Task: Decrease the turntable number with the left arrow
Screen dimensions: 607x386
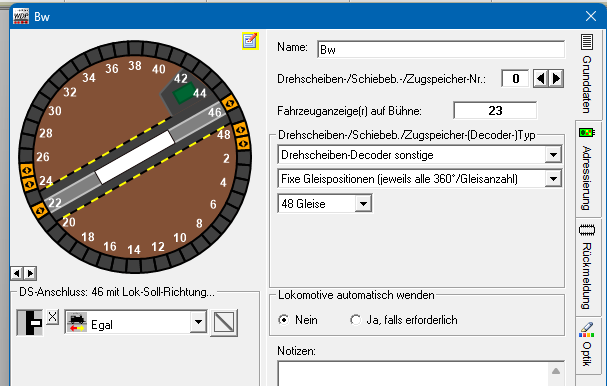Action: [540, 79]
